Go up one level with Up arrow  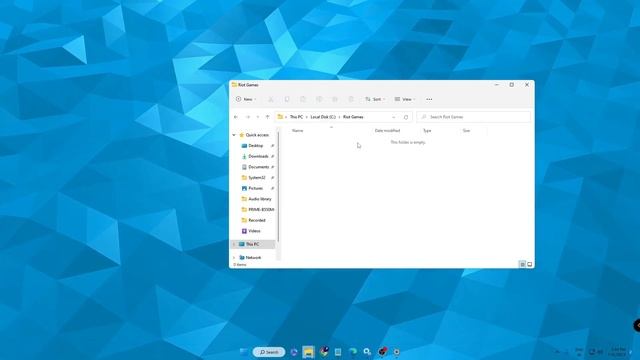(x=267, y=117)
